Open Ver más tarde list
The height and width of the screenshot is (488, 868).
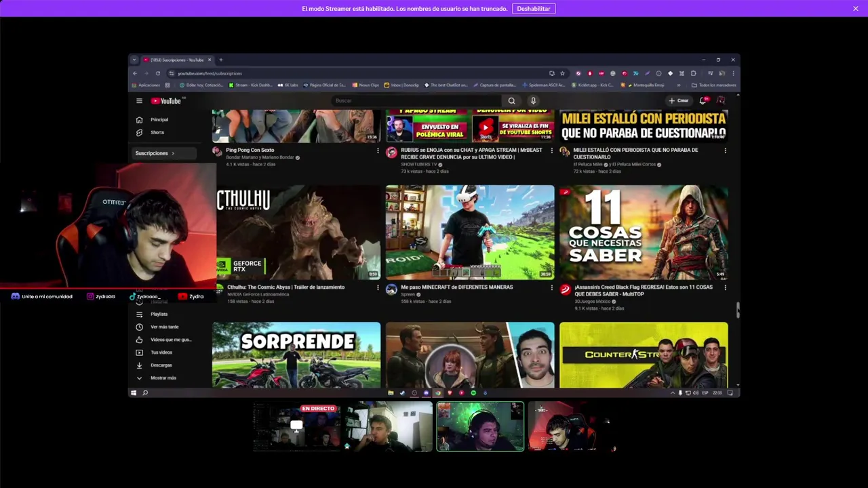(163, 327)
